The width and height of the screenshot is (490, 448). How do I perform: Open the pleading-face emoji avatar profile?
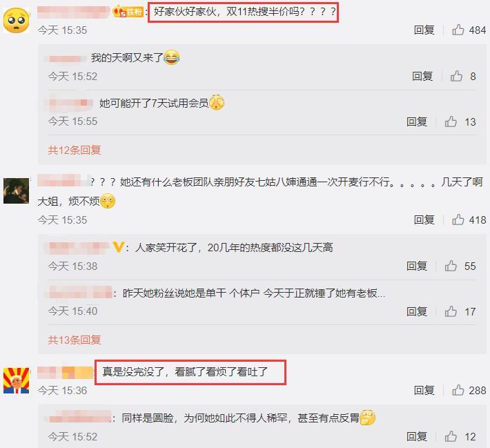pyautogui.click(x=17, y=20)
